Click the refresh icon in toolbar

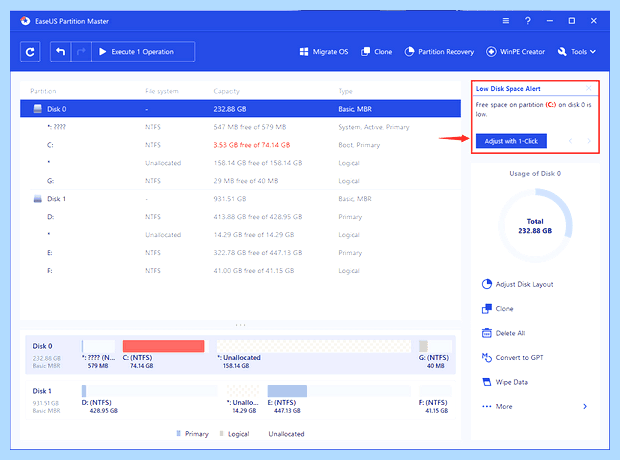click(x=30, y=52)
